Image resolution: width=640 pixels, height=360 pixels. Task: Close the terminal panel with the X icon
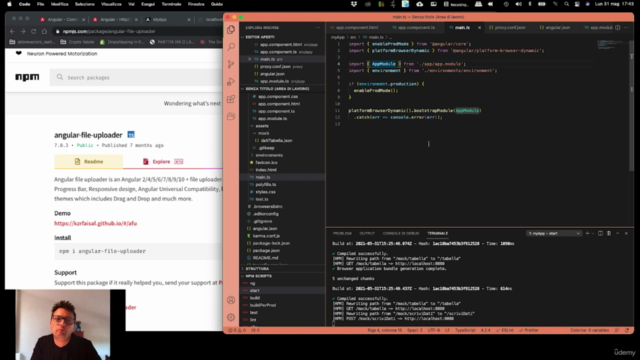pyautogui.click(x=626, y=233)
